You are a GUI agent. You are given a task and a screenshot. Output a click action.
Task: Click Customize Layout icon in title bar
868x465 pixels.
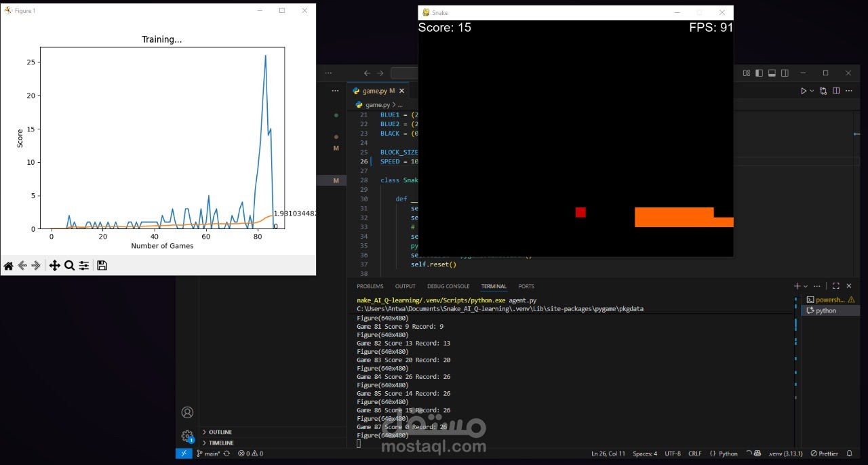pos(747,73)
